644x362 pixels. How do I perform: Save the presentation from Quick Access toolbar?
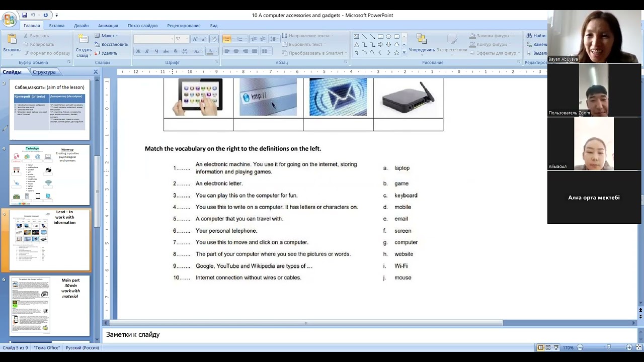pyautogui.click(x=24, y=15)
